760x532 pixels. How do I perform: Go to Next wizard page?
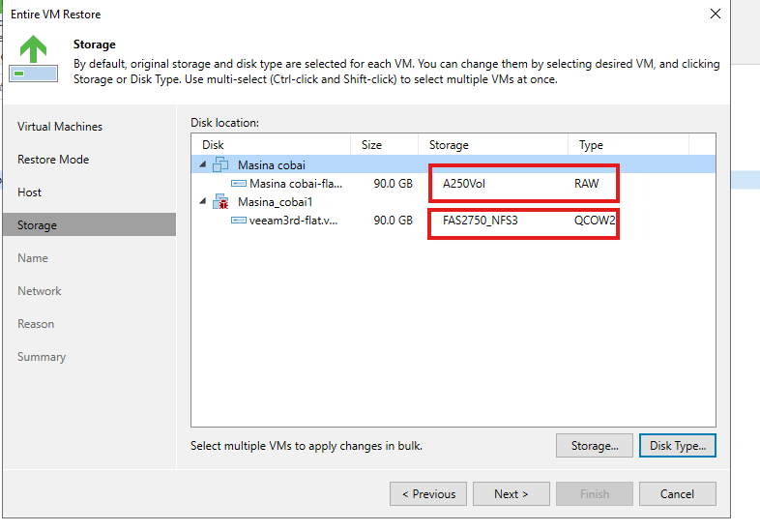tap(512, 493)
